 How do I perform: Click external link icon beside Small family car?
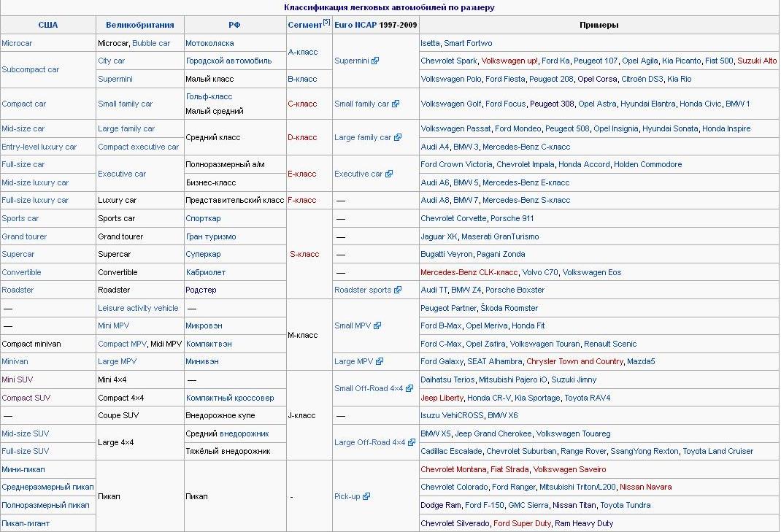(396, 104)
